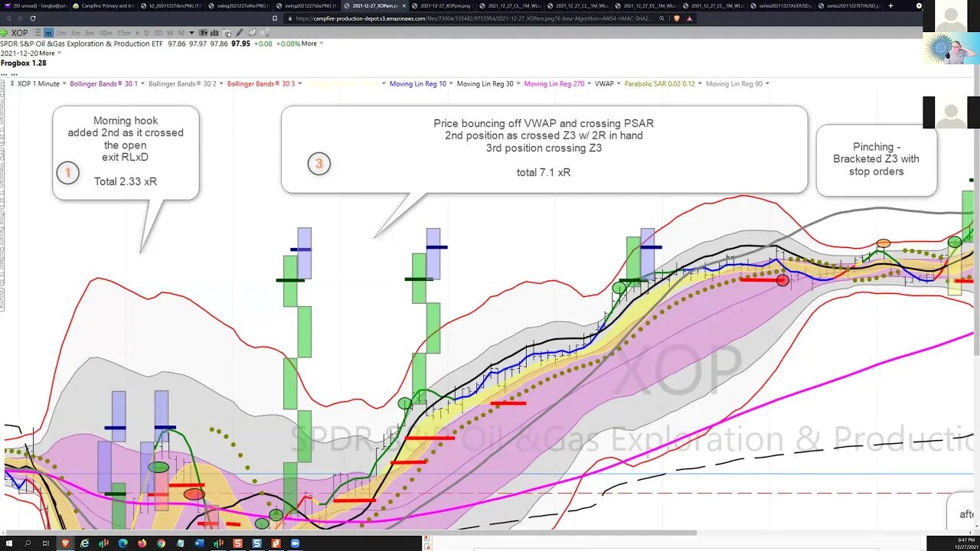
Task: Switch to series20211227AUDUSD tab
Action: 781,5
